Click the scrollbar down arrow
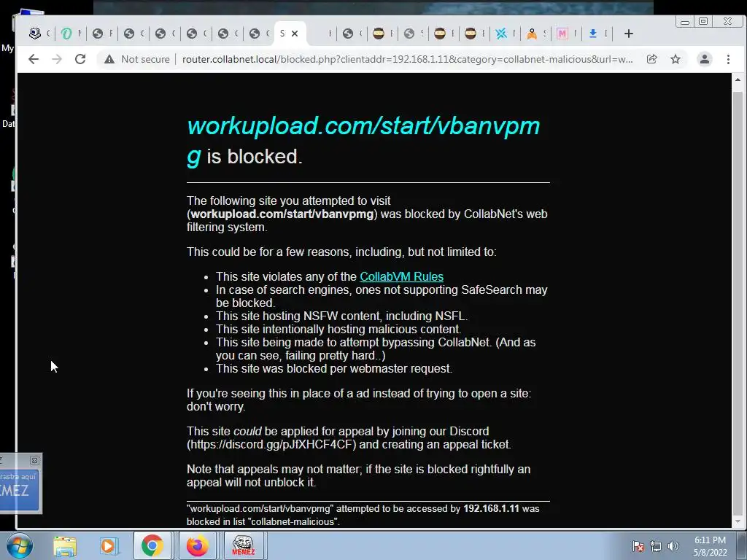747x560 pixels. 738,521
